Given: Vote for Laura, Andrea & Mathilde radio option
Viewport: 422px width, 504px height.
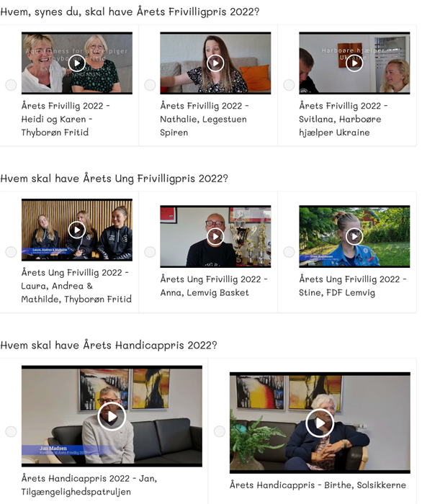Looking at the screenshot, I should [x=11, y=252].
